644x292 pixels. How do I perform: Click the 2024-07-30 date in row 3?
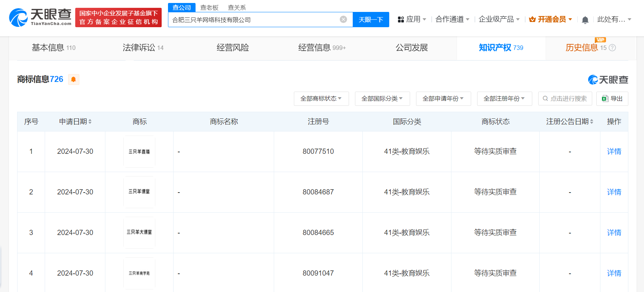(75, 233)
